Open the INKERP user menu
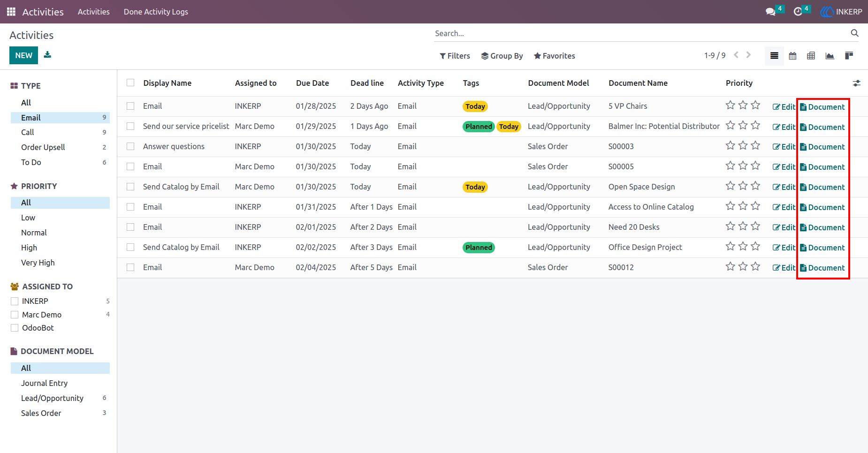This screenshot has height=453, width=868. pyautogui.click(x=841, y=12)
